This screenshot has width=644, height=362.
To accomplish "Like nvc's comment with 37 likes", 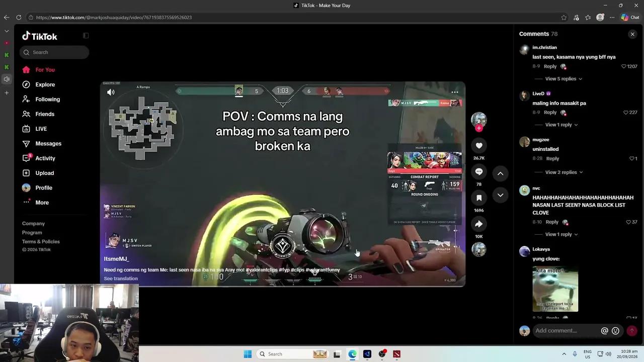I will point(628,222).
